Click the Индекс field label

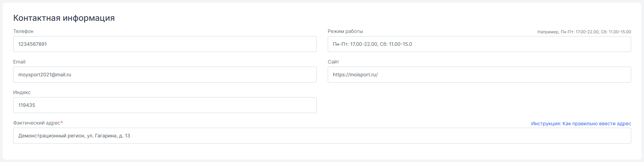coord(22,92)
